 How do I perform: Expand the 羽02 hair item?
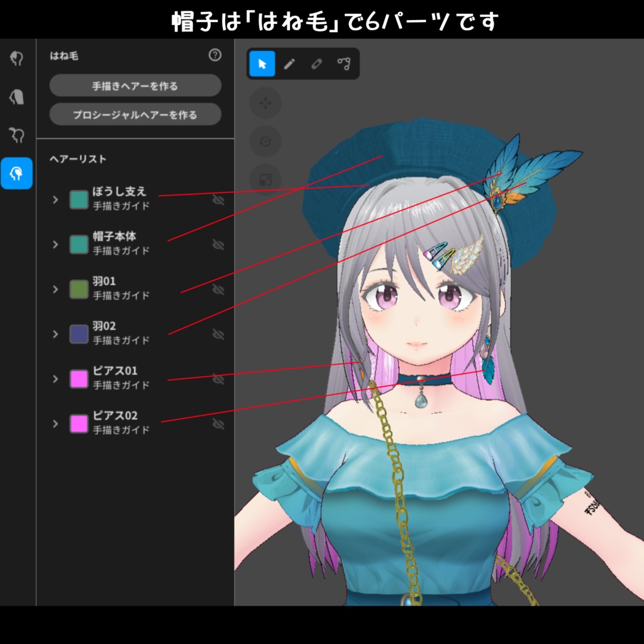[x=55, y=334]
